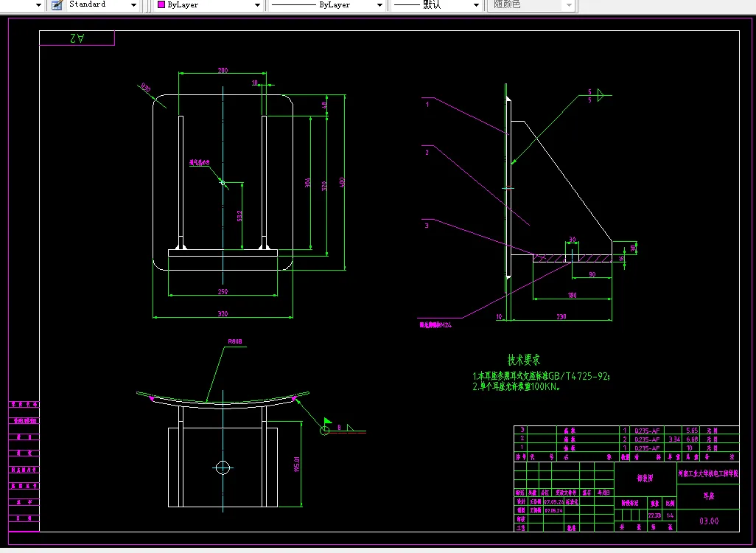Click the 3.34 value in parts list
The width and height of the screenshot is (756, 553).
674,439
